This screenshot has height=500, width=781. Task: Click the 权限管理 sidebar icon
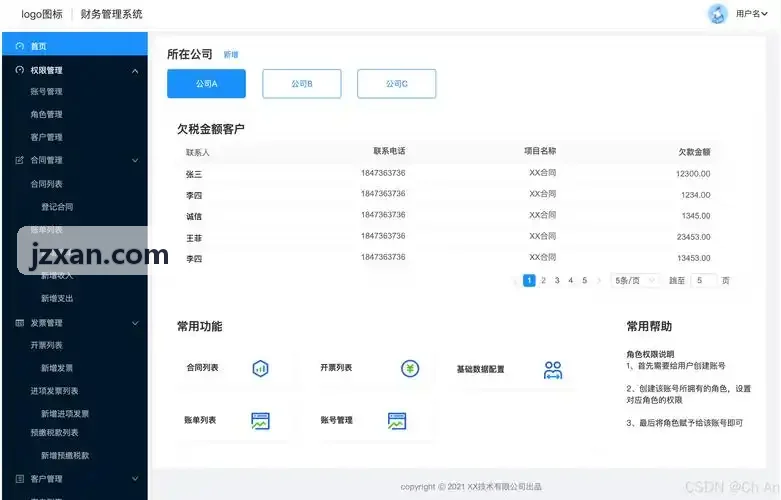click(x=19, y=70)
